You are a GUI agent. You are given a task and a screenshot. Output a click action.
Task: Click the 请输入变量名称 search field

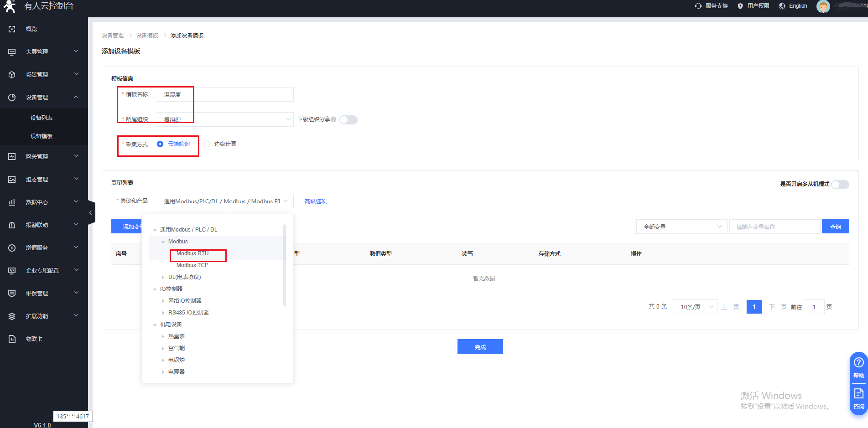click(774, 227)
